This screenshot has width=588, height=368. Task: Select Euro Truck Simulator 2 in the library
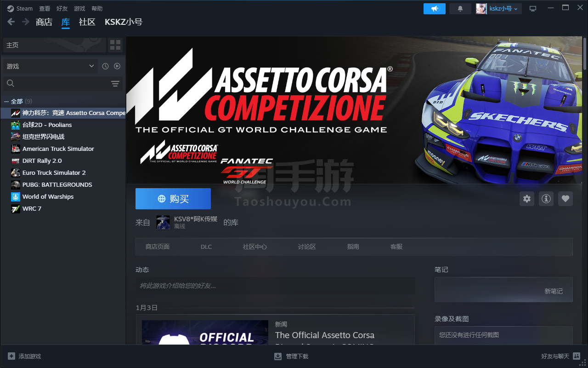pos(63,172)
